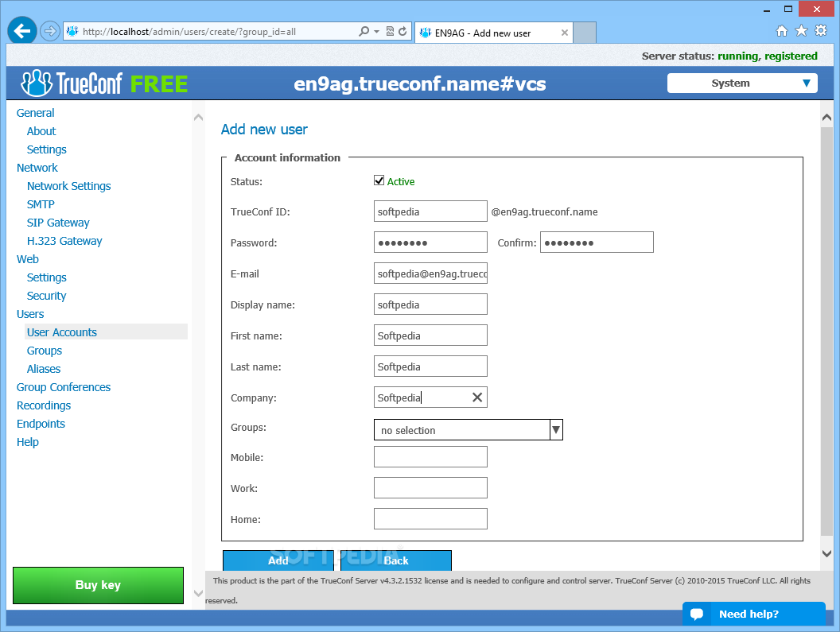
Task: Open Groups page in sidebar
Action: click(45, 351)
